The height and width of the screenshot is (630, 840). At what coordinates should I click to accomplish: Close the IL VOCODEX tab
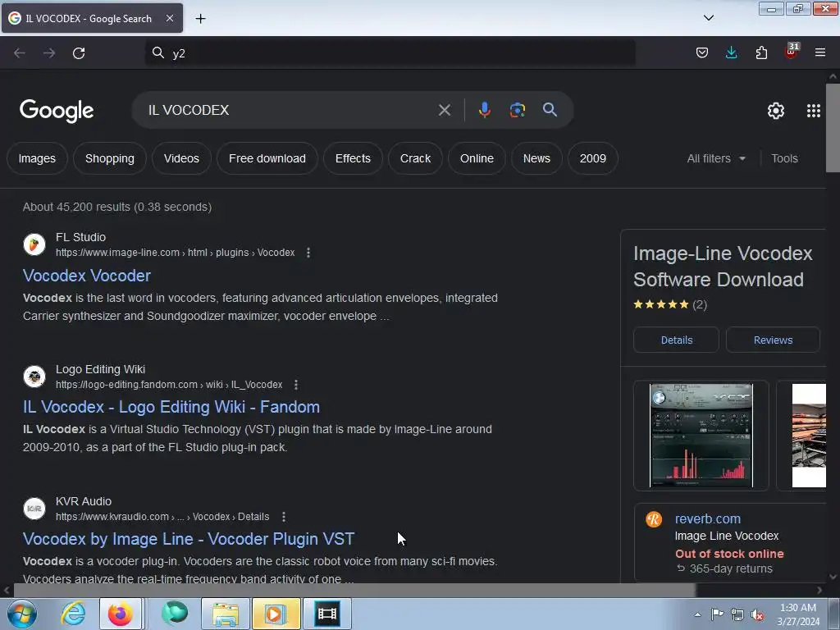tap(169, 18)
